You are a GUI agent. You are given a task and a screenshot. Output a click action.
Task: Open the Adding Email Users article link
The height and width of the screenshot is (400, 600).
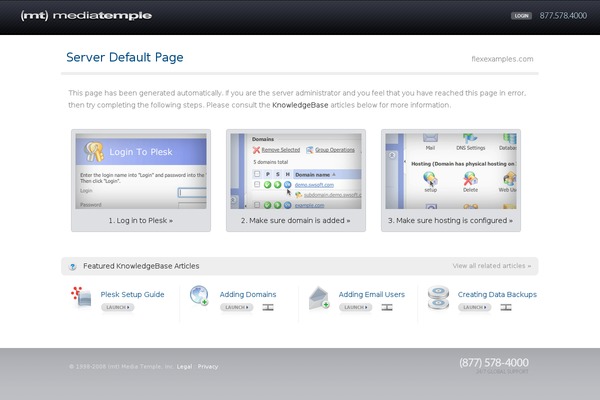tap(372, 294)
